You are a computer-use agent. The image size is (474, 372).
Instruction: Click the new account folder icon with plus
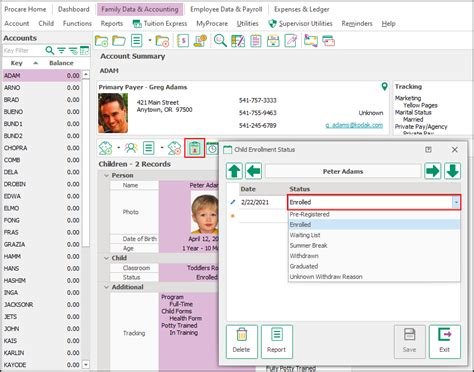101,41
